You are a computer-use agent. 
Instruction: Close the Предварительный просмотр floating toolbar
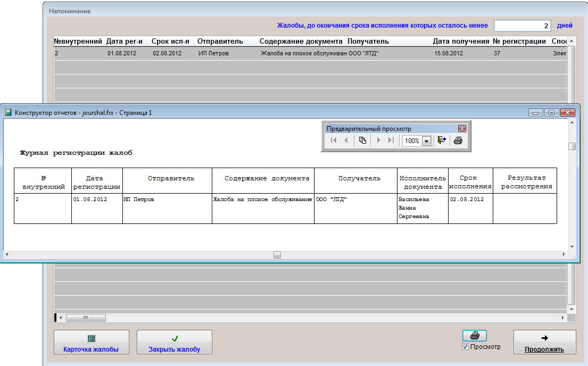tap(462, 129)
